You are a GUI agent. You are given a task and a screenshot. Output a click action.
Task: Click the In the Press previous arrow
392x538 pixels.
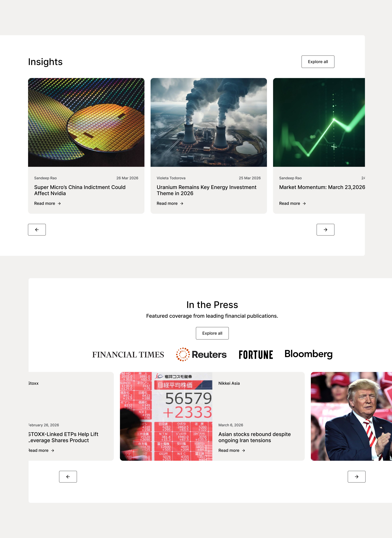pos(68,477)
